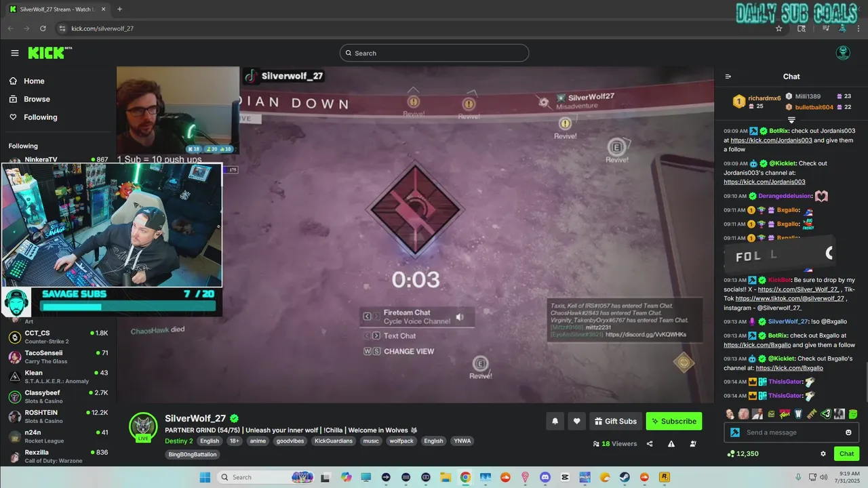The width and height of the screenshot is (868, 488).
Task: Open a new browser tab
Action: tap(119, 9)
